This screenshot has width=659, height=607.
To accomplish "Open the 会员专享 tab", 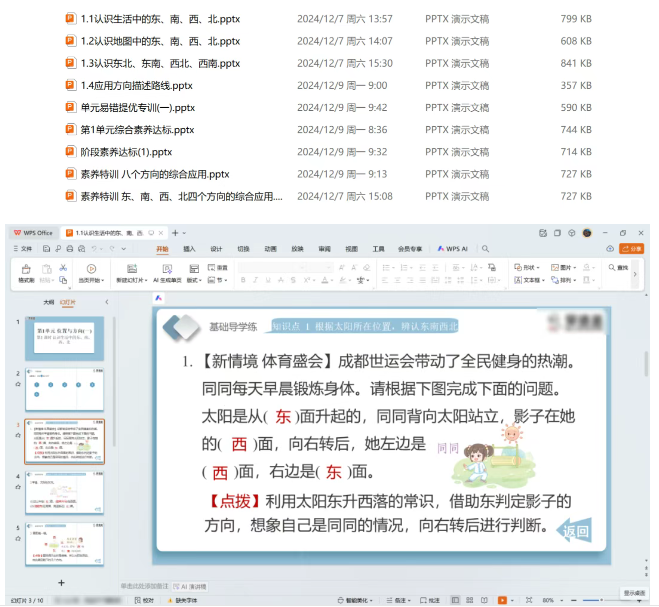I will 410,249.
